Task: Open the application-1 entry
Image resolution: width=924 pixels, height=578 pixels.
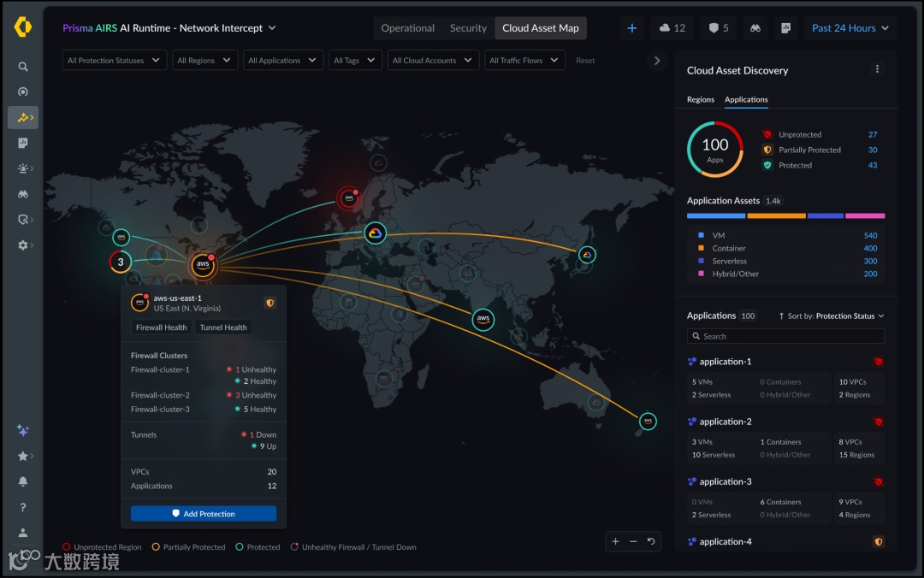Action: pyautogui.click(x=725, y=362)
